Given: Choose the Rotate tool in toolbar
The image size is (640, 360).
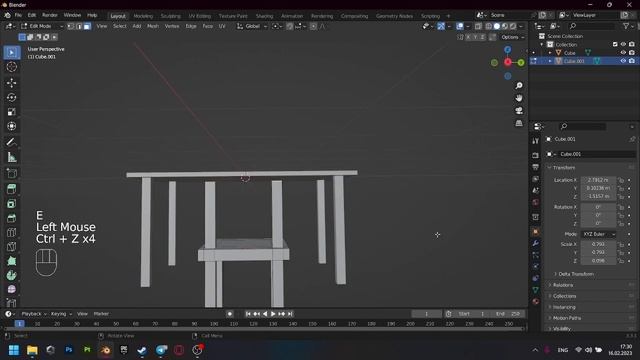Looking at the screenshot, I should (x=11, y=97).
